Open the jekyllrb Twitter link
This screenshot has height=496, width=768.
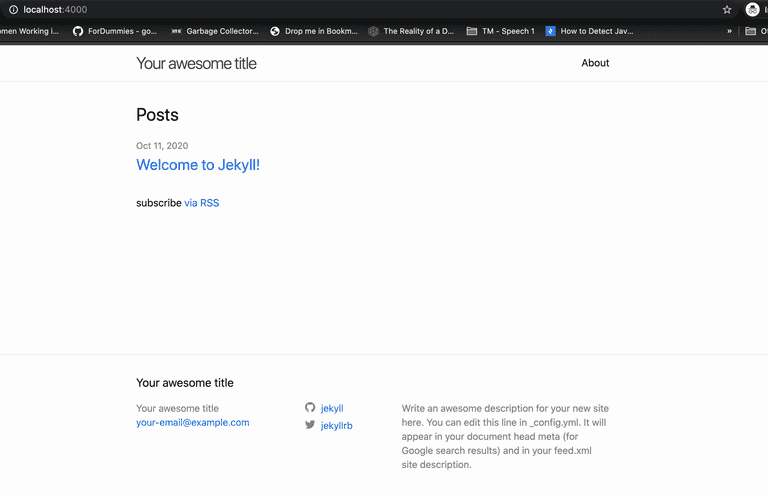point(336,425)
